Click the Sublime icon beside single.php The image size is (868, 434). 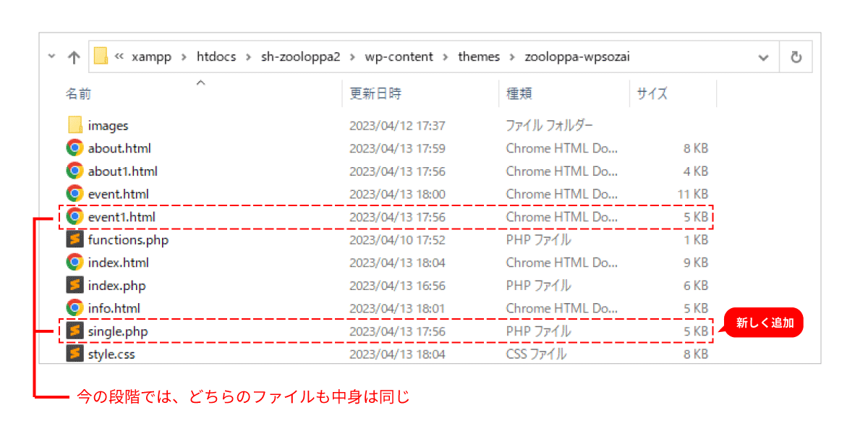point(75,331)
